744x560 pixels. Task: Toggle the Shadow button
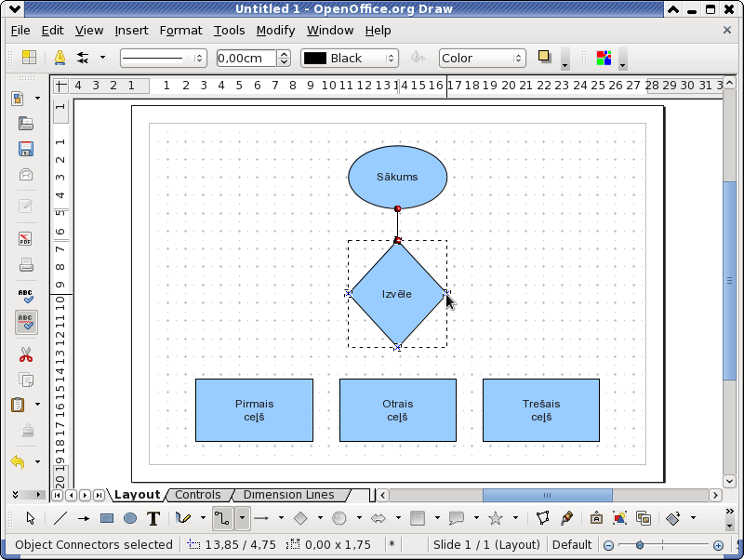point(545,57)
